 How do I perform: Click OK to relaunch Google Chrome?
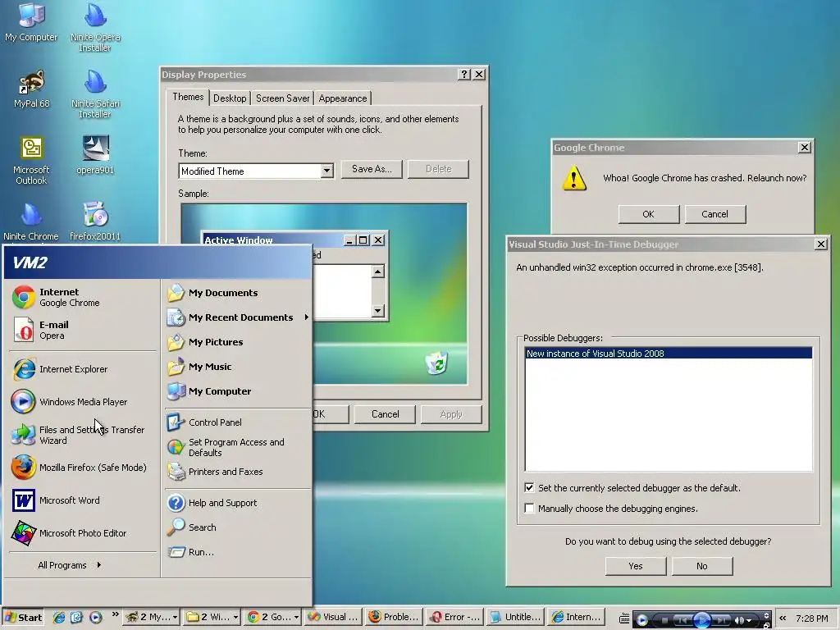point(649,214)
